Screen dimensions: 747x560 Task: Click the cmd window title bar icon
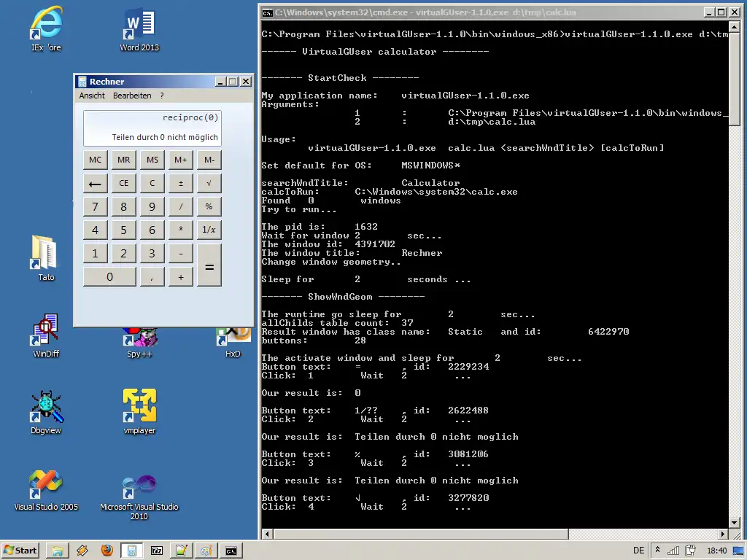pyautogui.click(x=267, y=13)
